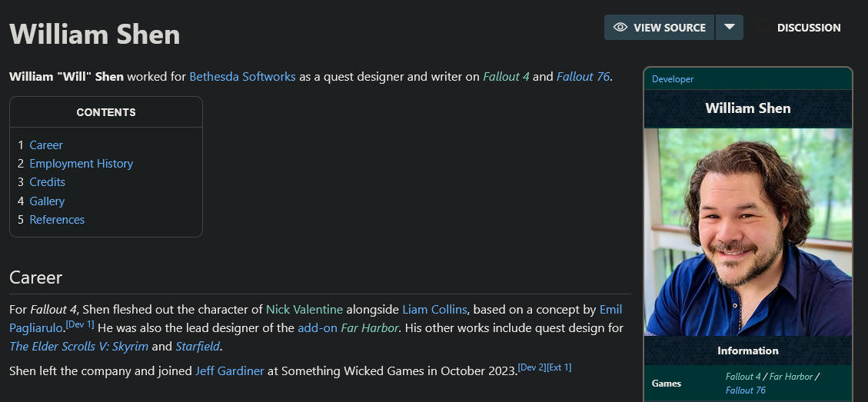This screenshot has width=868, height=402.
Task: Open the Fallout 4 link in intro
Action: pyautogui.click(x=506, y=76)
